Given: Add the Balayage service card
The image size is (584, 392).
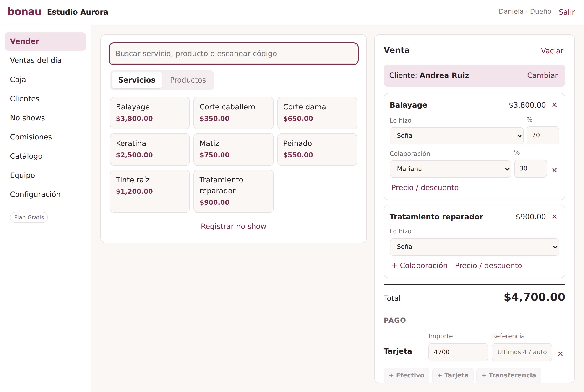Looking at the screenshot, I should [x=150, y=113].
